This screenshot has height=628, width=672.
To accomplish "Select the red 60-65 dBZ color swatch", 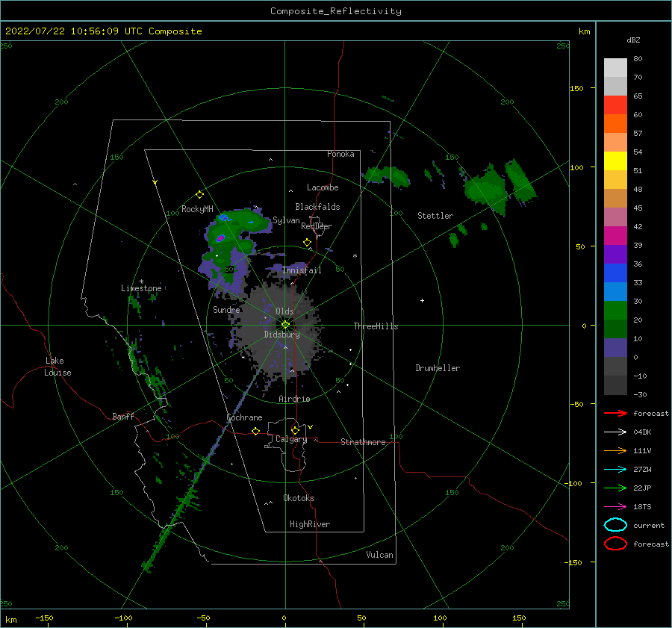I will tap(615, 105).
